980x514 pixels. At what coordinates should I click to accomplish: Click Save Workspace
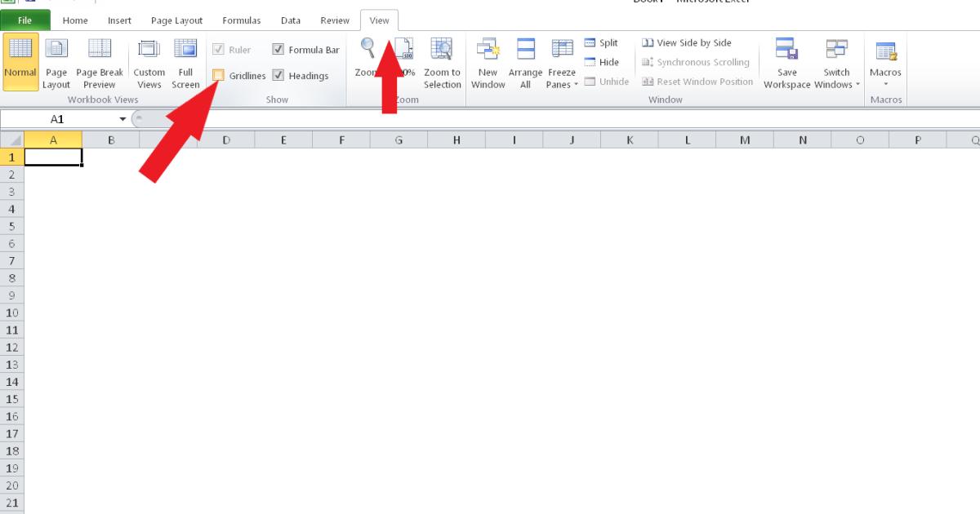786,63
